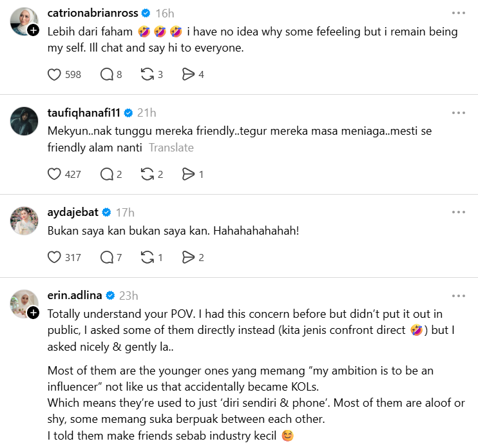Like taufiqhanafi11's post with 427 likes
The image size is (478, 448).
tap(55, 174)
